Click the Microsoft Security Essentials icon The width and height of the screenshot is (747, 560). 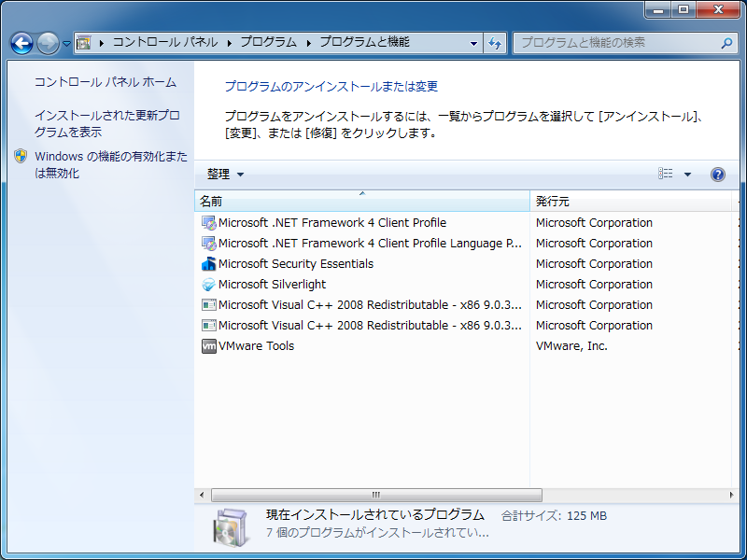click(x=208, y=264)
